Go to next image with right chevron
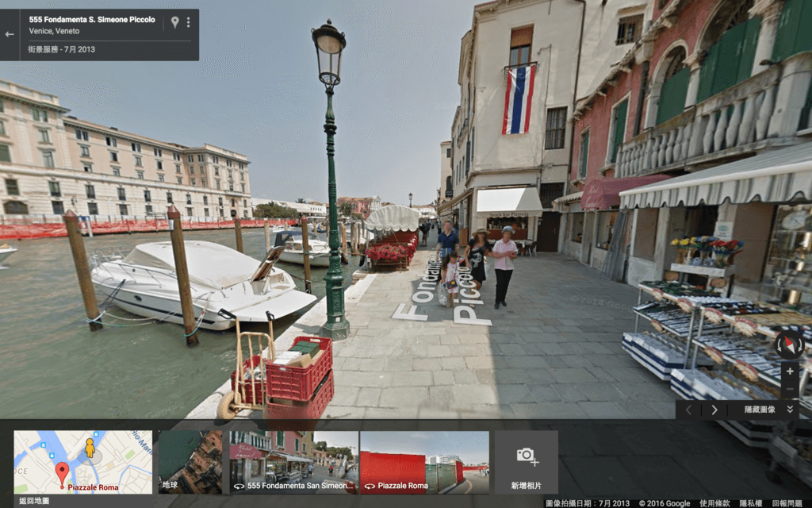This screenshot has width=812, height=508. coord(714,410)
